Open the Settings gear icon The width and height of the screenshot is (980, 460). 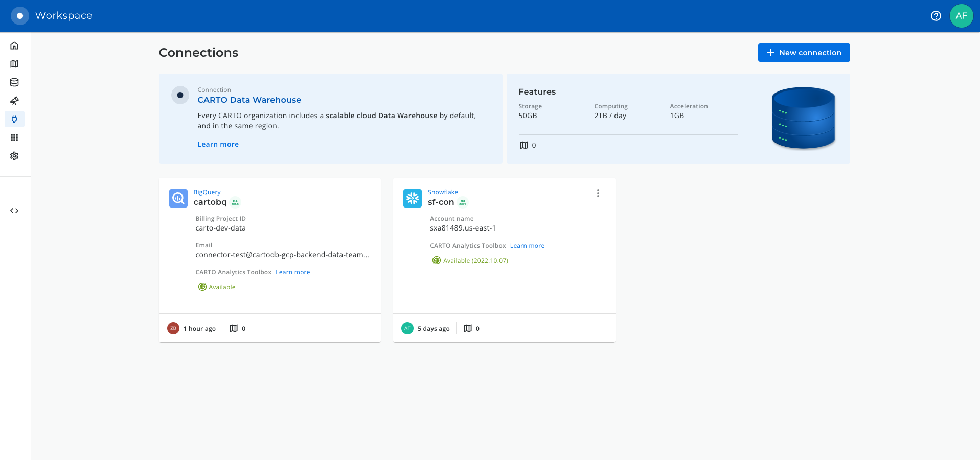(14, 156)
